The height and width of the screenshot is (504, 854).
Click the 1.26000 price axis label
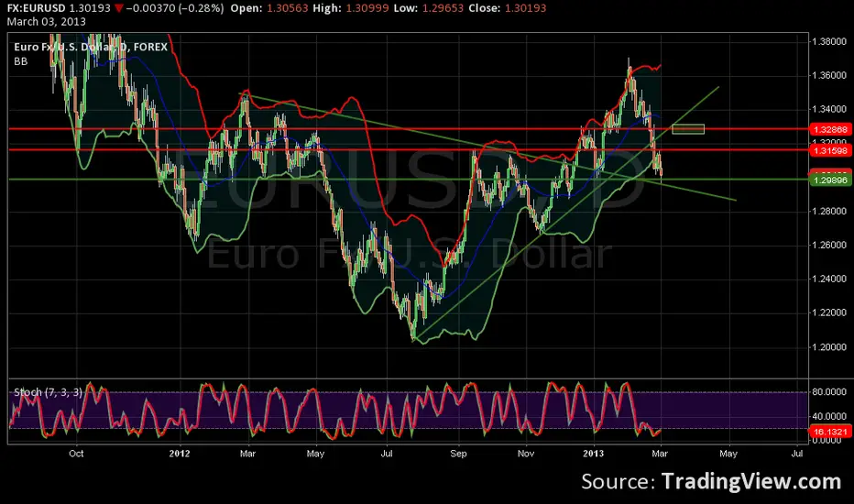(x=829, y=245)
